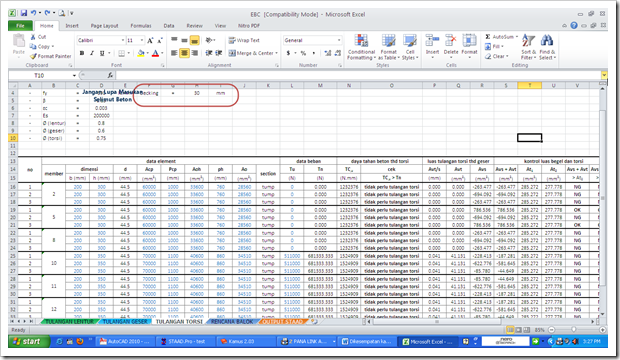Increase the cell indent
This screenshot has width=620, height=360.
click(219, 53)
